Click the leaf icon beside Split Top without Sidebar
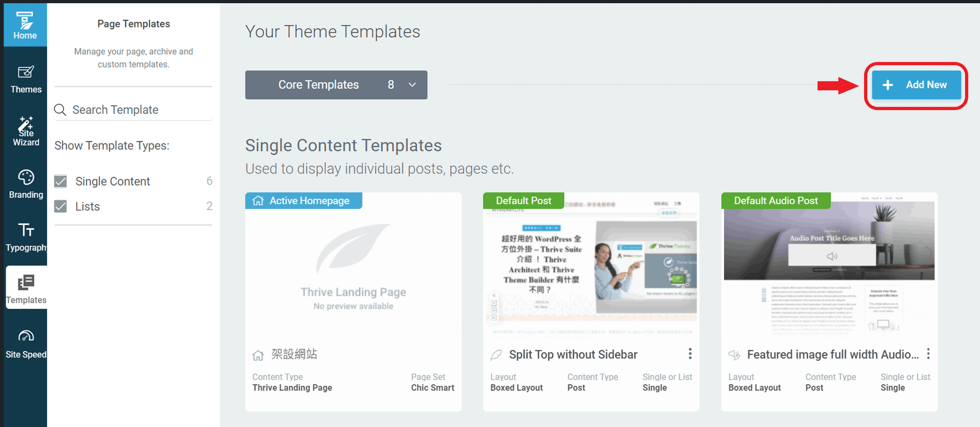 [x=496, y=355]
